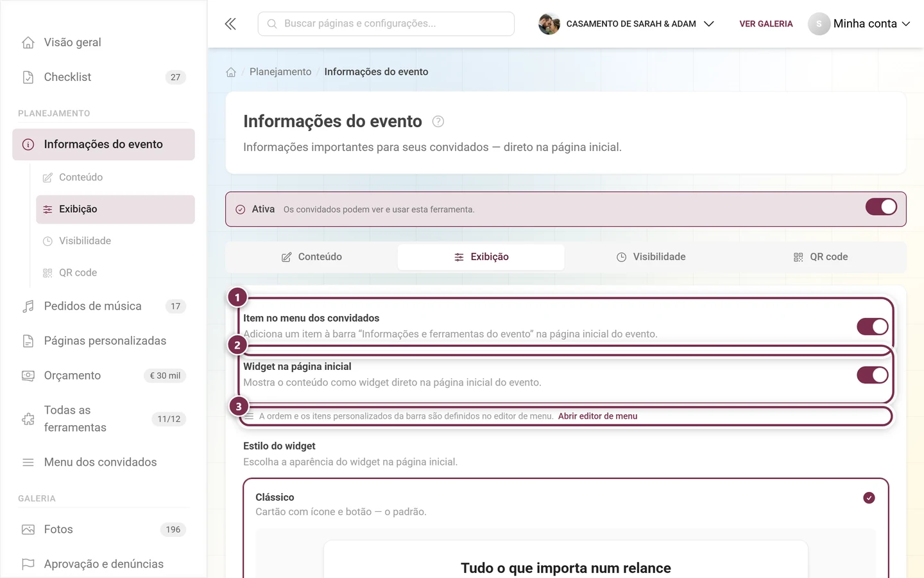Click the Checklist count badge 27
Image resolution: width=924 pixels, height=578 pixels.
click(176, 77)
